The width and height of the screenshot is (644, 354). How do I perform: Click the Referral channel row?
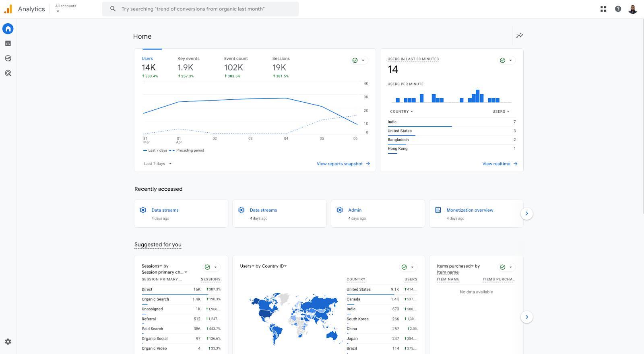[181, 319]
